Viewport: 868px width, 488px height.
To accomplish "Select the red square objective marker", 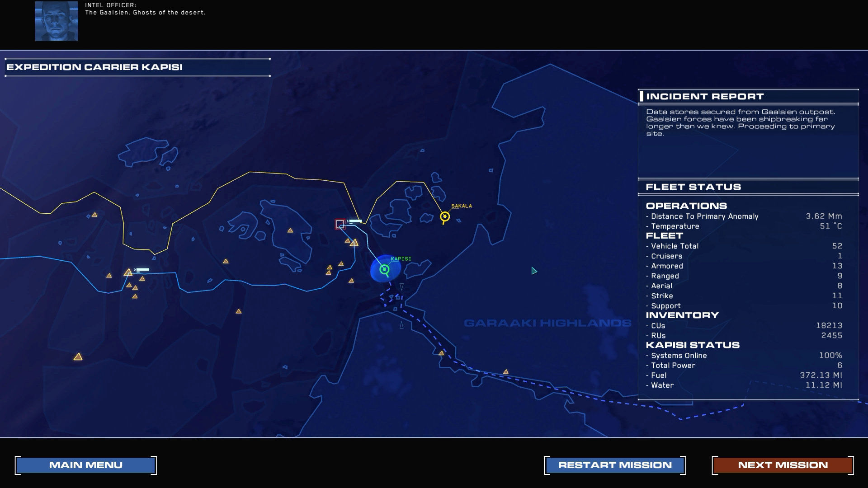I will (340, 224).
